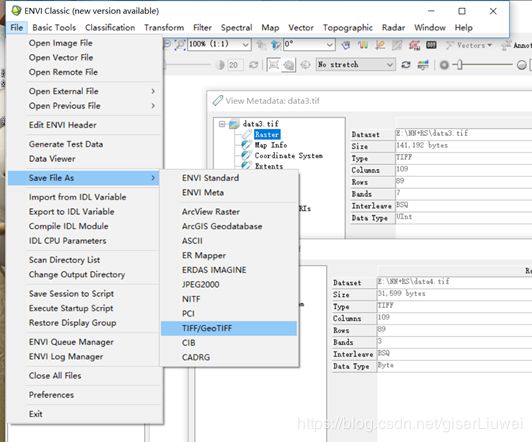Open the Help menu
Image resolution: width=532 pixels, height=442 pixels.
(463, 27)
